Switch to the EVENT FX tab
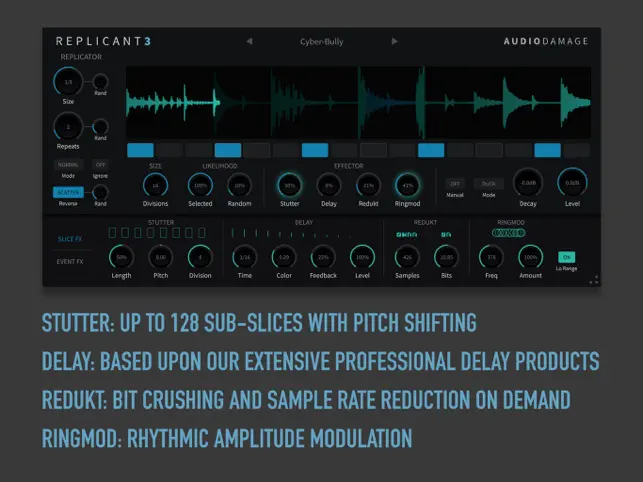The image size is (643, 482). click(x=70, y=261)
